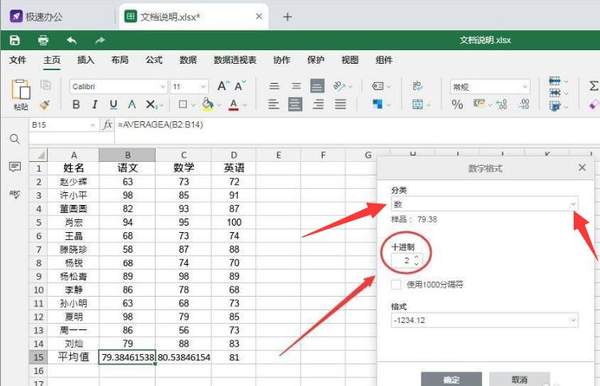Enable the 使用1000分隔符 checkbox
Viewport: 600px width, 386px height.
tap(396, 285)
